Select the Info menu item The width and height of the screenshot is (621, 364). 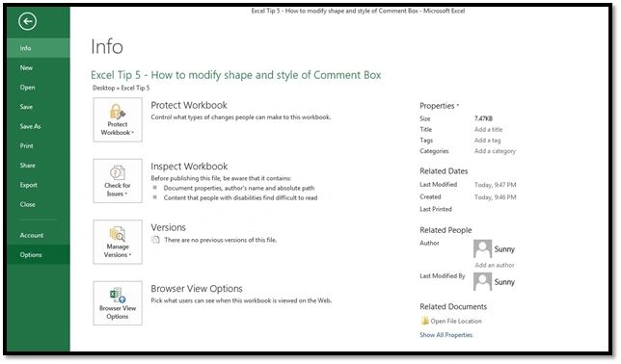pyautogui.click(x=39, y=48)
